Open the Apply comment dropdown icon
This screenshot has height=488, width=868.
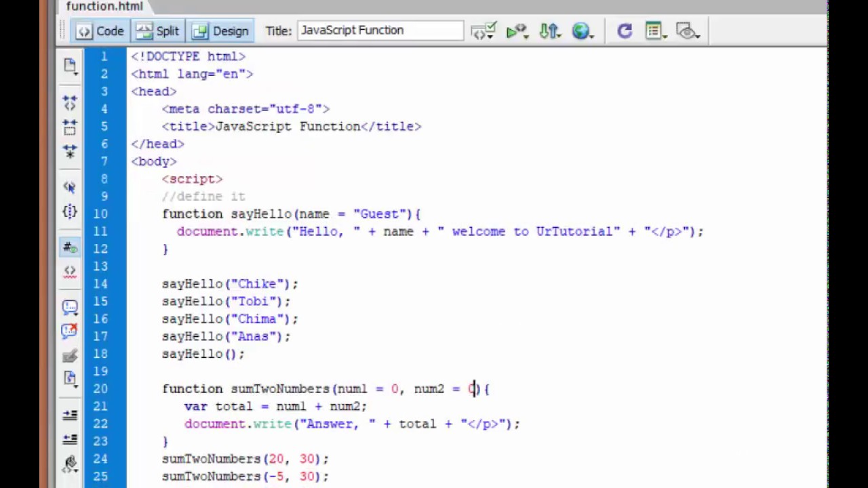[70, 307]
